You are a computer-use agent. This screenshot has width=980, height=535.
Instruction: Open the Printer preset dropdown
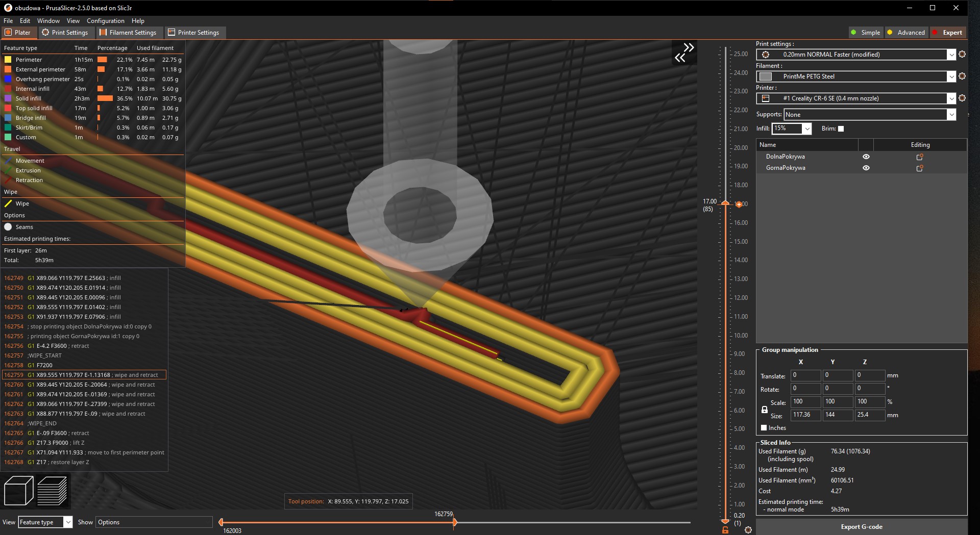point(951,98)
